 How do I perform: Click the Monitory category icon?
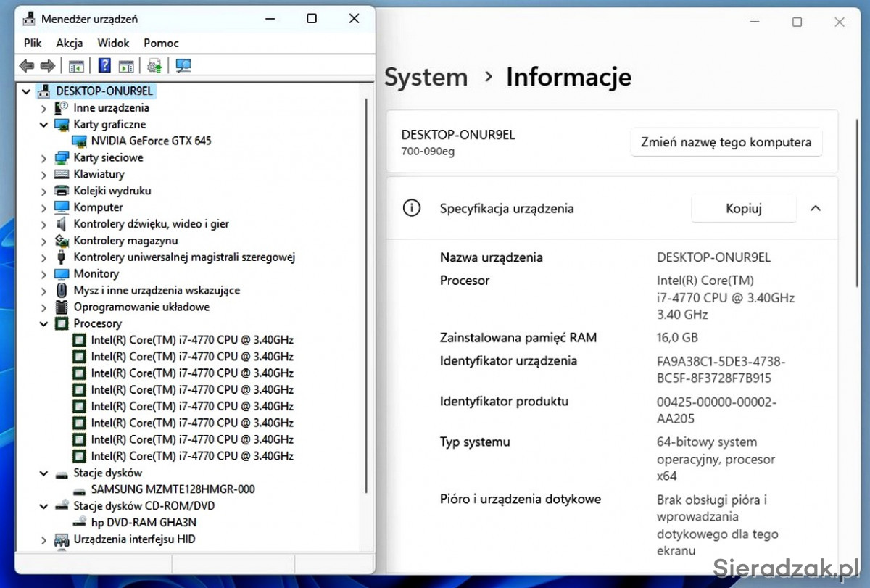point(62,274)
